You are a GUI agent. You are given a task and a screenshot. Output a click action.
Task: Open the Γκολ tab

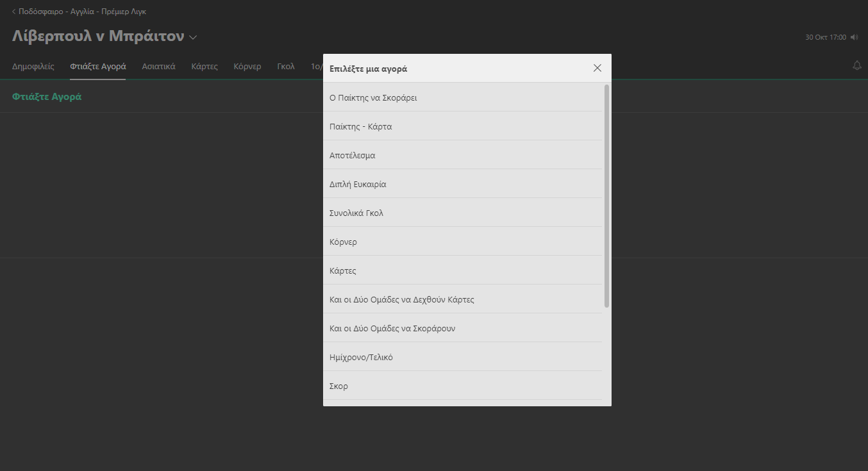pos(286,66)
